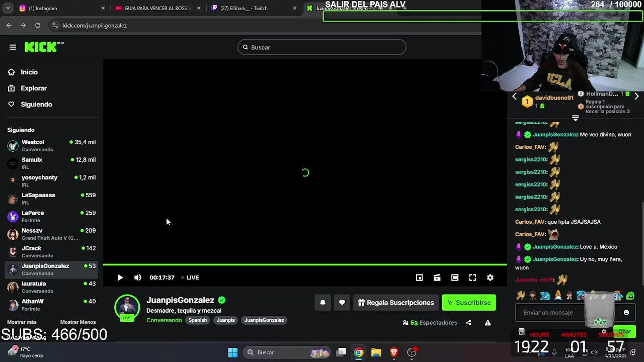Switch to the YouTube boss guide tab
644x362 pixels.
(x=157, y=8)
